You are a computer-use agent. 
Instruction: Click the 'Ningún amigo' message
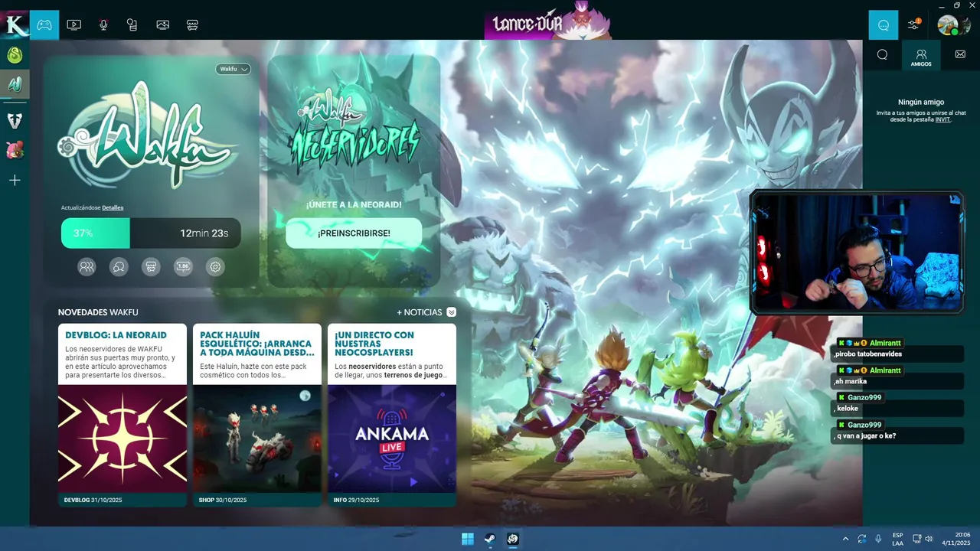click(921, 102)
